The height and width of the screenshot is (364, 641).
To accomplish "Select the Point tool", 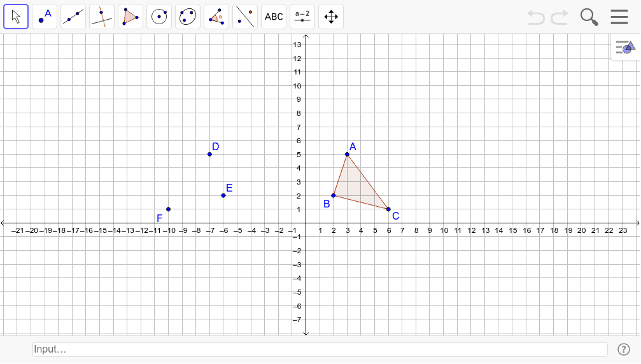I will coord(45,17).
